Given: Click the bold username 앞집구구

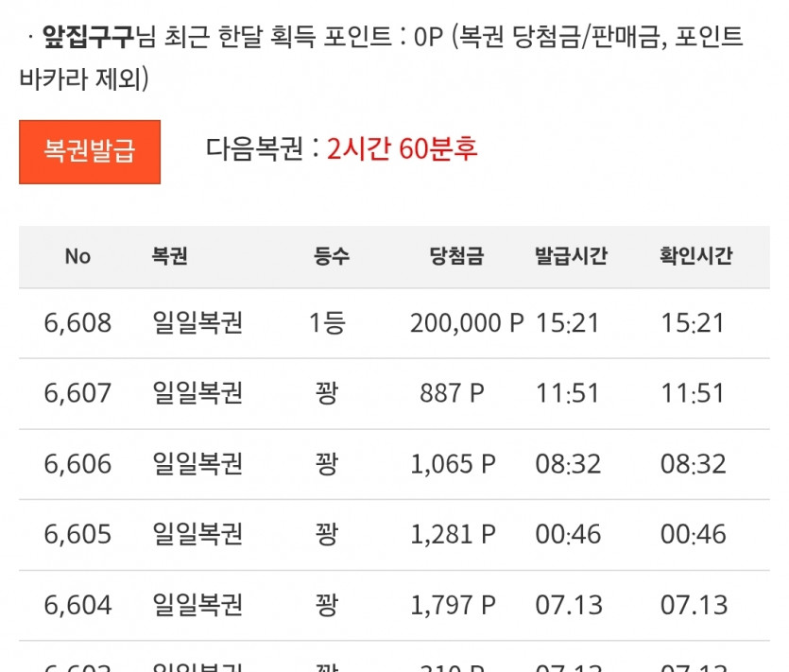Looking at the screenshot, I should click(x=89, y=36).
